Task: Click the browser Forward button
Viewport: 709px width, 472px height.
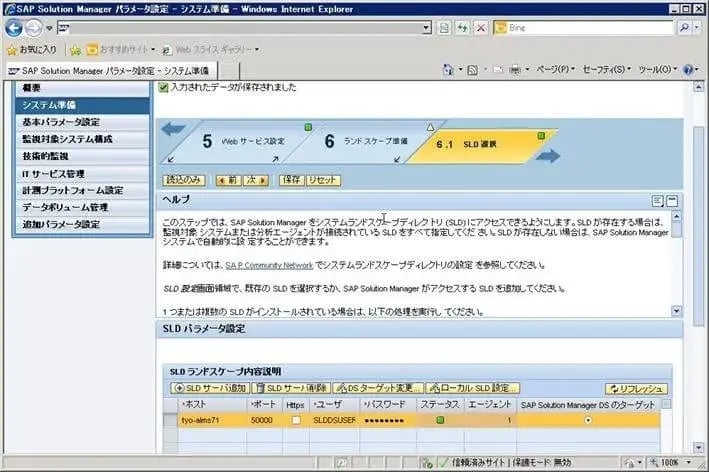Action: coord(33,28)
